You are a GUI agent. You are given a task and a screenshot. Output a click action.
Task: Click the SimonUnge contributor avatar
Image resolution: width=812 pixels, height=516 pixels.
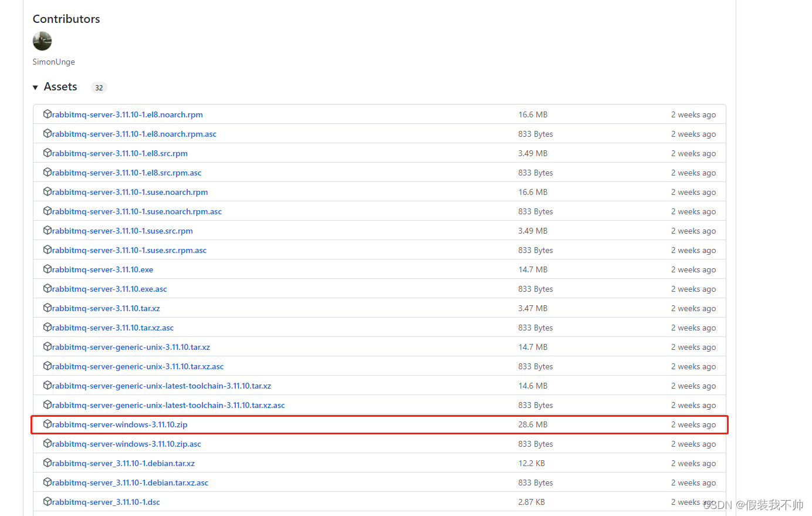point(42,41)
